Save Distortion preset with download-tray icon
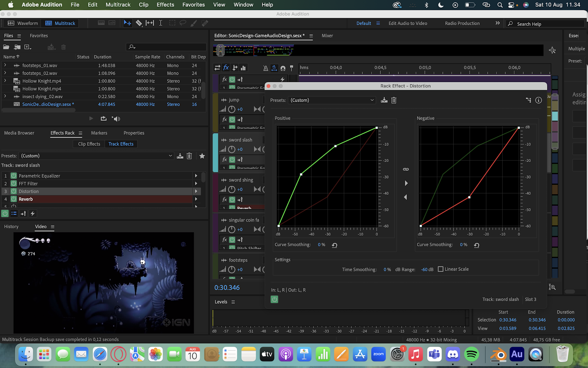 tap(384, 100)
